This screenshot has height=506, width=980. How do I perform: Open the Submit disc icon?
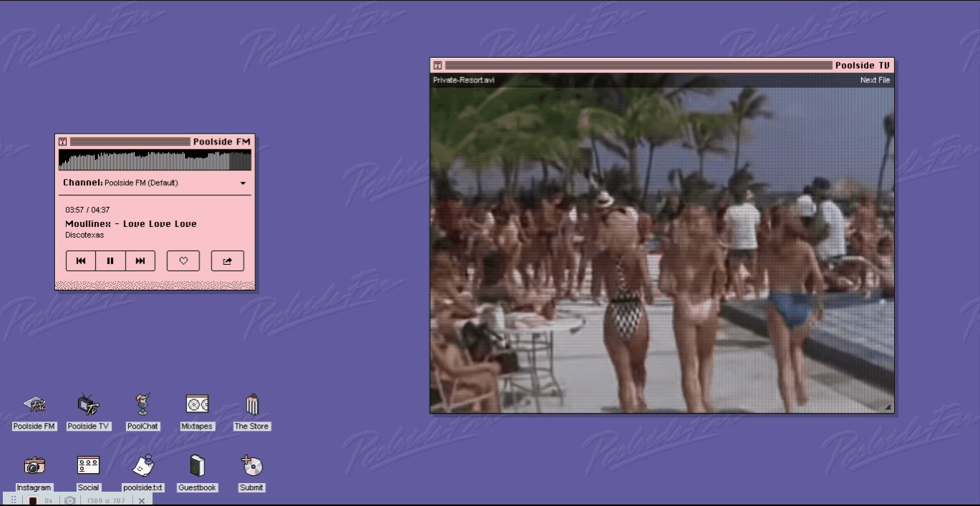point(251,472)
